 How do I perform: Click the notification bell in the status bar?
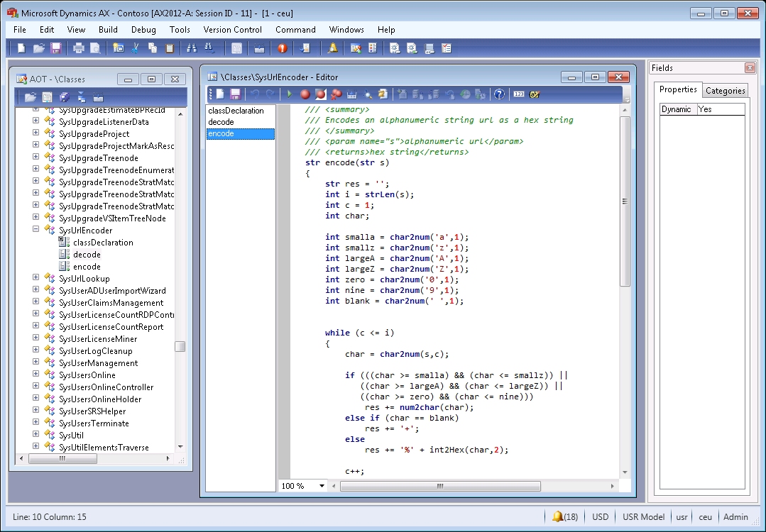558,517
